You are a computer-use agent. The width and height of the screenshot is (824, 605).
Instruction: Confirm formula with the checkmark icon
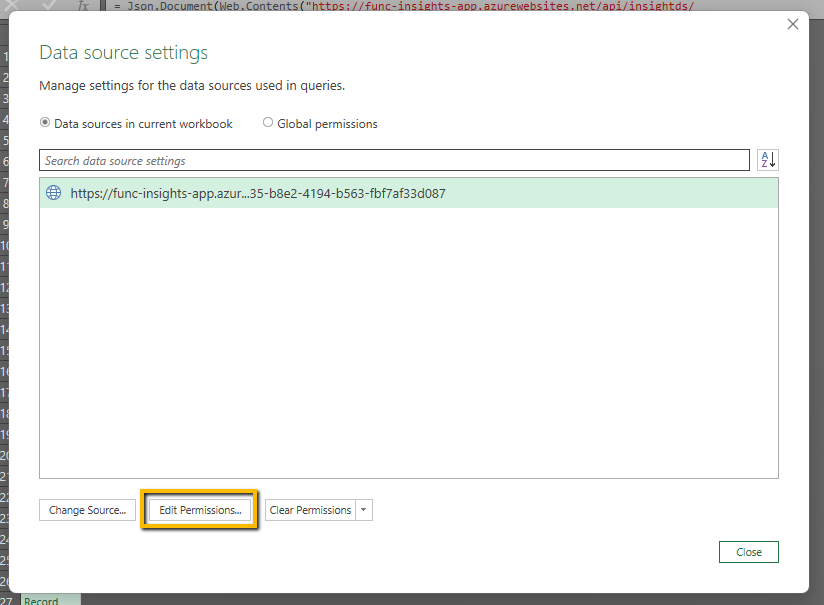(49, 5)
